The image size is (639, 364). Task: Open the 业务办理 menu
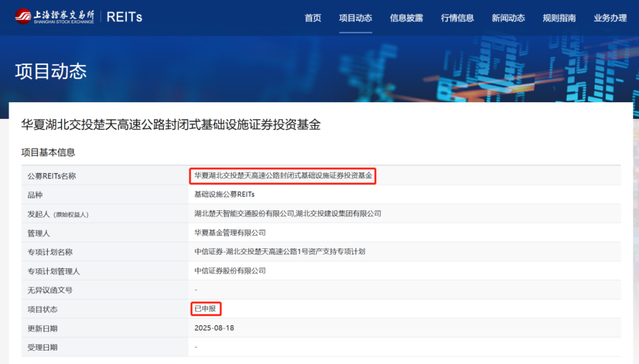[x=610, y=18]
